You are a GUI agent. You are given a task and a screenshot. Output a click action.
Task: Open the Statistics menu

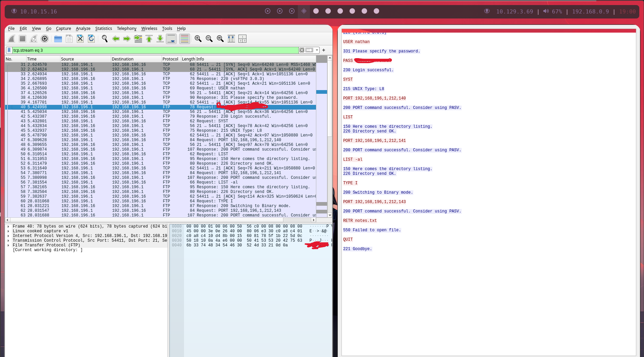click(x=103, y=29)
